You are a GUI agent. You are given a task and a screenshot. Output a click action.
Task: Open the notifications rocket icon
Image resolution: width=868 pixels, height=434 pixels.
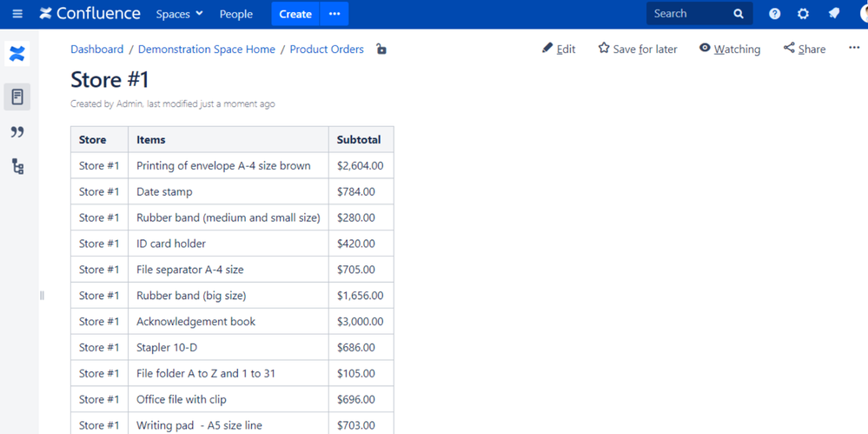(x=833, y=14)
